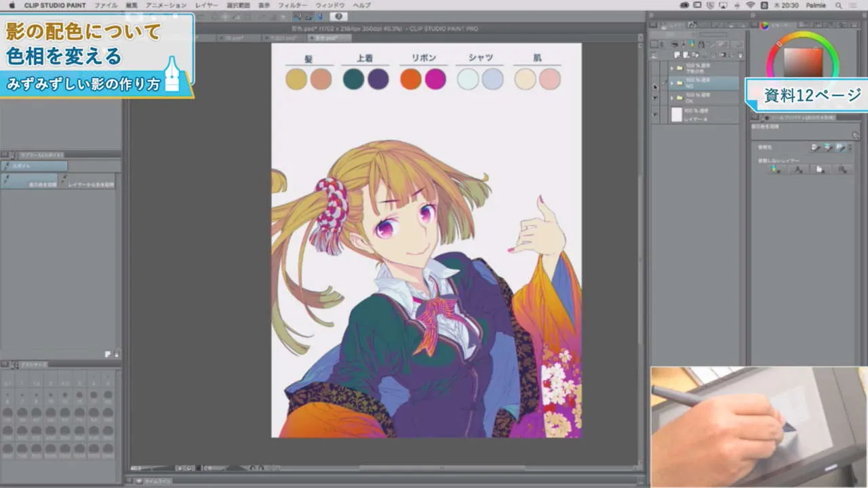Open the Apple menu
The height and width of the screenshot is (488, 868).
tap(12, 5)
